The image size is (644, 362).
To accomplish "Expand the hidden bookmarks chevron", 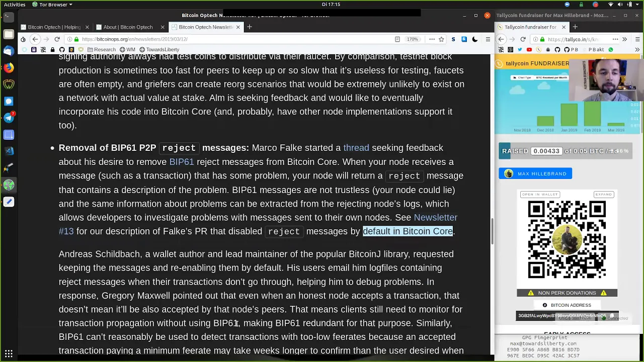I will point(637,50).
